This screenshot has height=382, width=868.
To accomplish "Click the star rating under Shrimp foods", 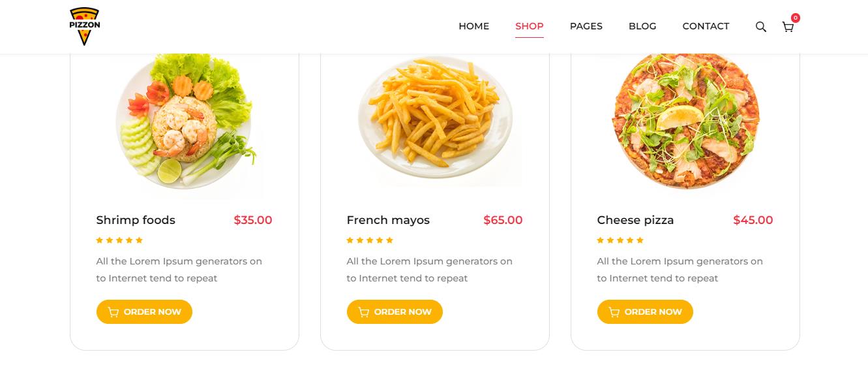I will [119, 240].
